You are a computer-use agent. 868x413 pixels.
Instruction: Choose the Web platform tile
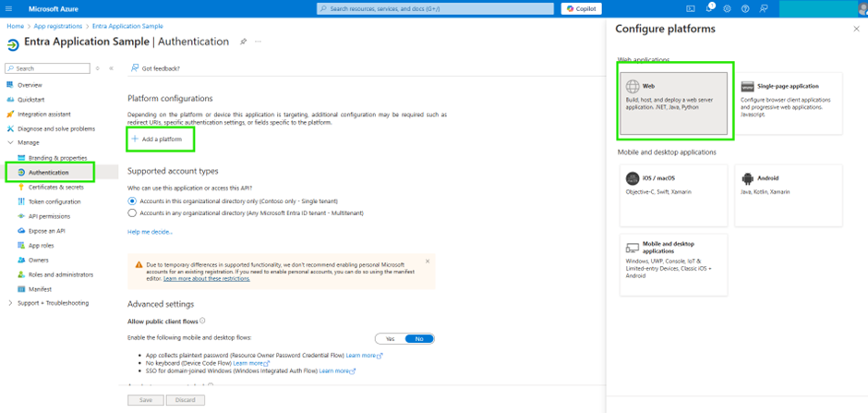coord(674,103)
